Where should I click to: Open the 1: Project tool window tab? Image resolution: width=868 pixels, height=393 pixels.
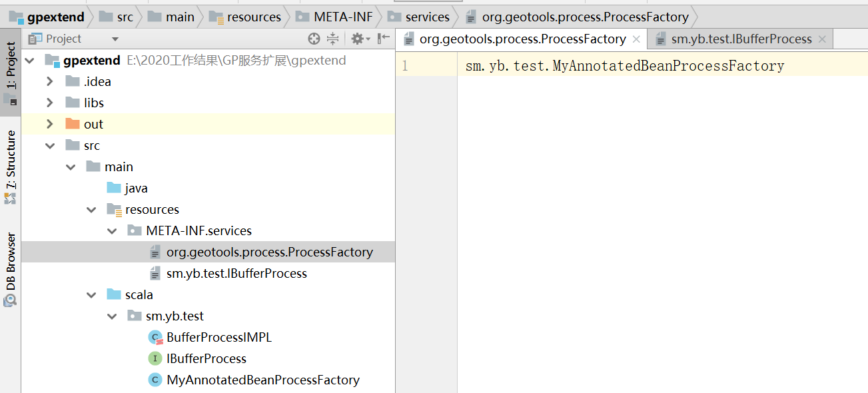tap(11, 73)
